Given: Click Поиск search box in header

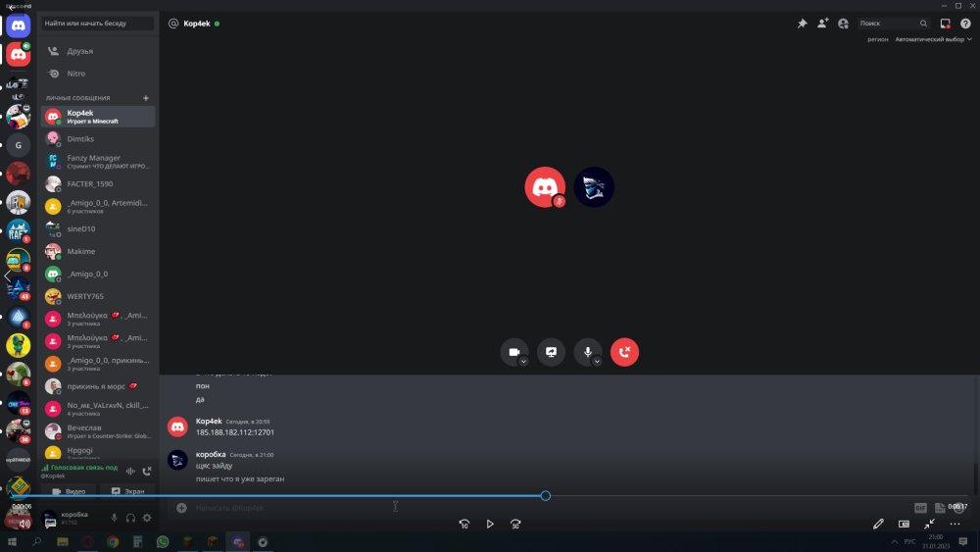Looking at the screenshot, I should tap(894, 24).
